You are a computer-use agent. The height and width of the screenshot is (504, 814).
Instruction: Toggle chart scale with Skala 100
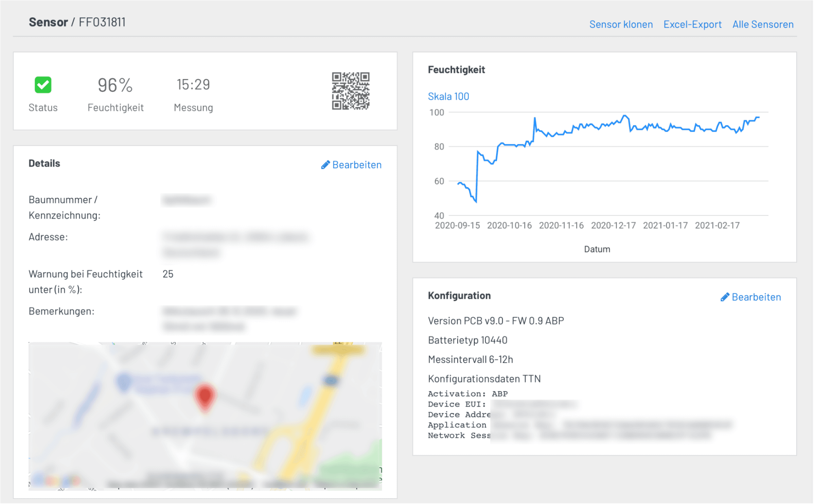[x=448, y=96]
